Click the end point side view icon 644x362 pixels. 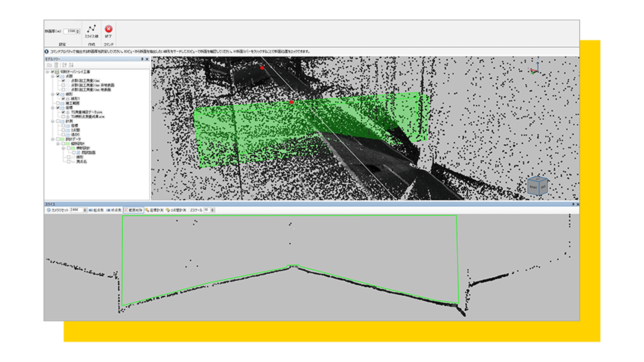coord(109,210)
